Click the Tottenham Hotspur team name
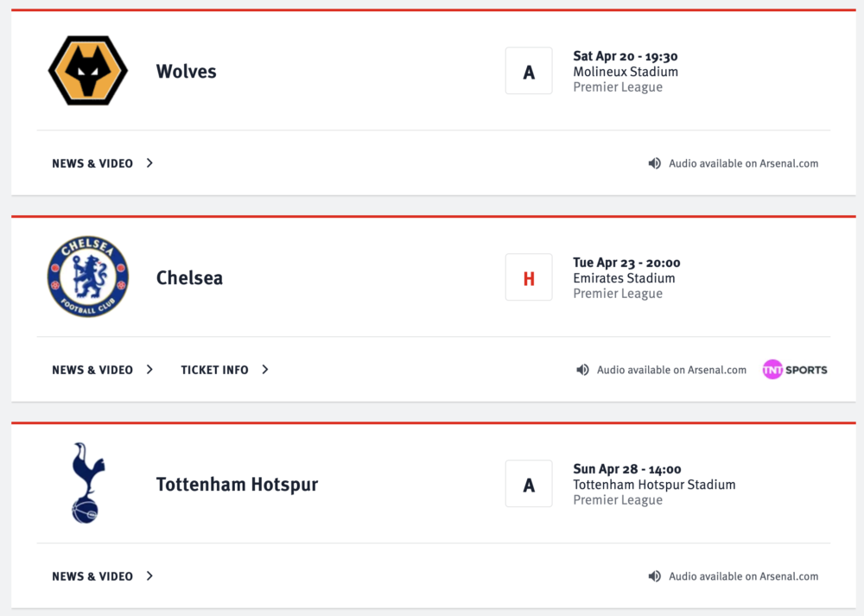This screenshot has height=616, width=864. coord(237,485)
